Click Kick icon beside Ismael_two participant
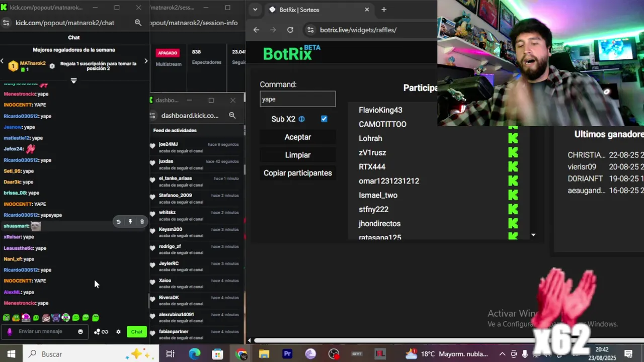 [513, 195]
